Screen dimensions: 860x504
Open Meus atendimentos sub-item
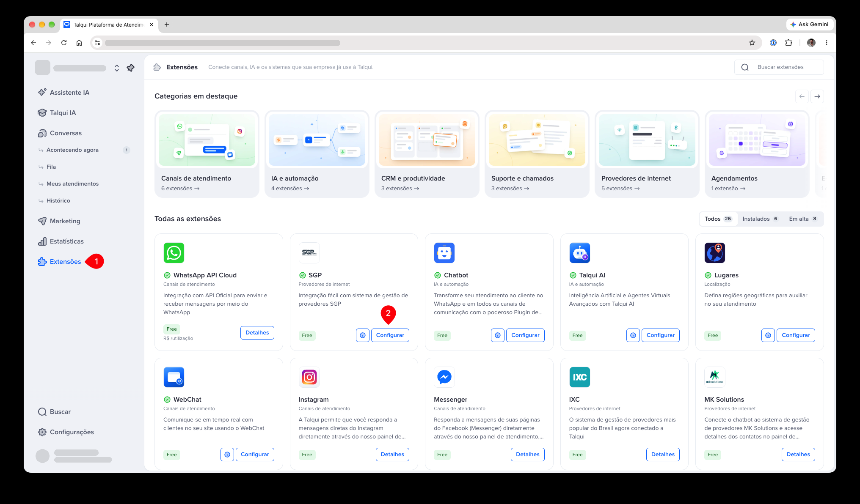coord(72,184)
